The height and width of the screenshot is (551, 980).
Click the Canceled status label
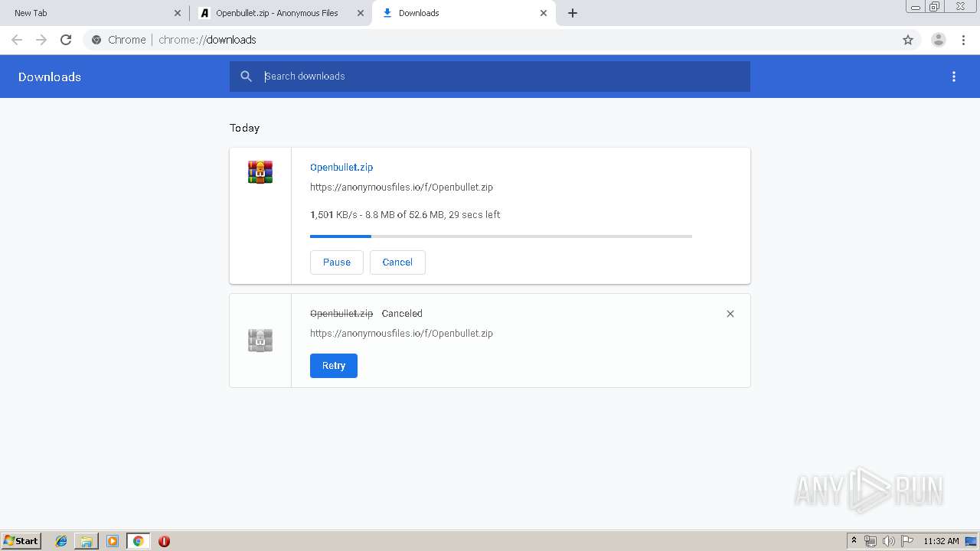click(x=402, y=314)
